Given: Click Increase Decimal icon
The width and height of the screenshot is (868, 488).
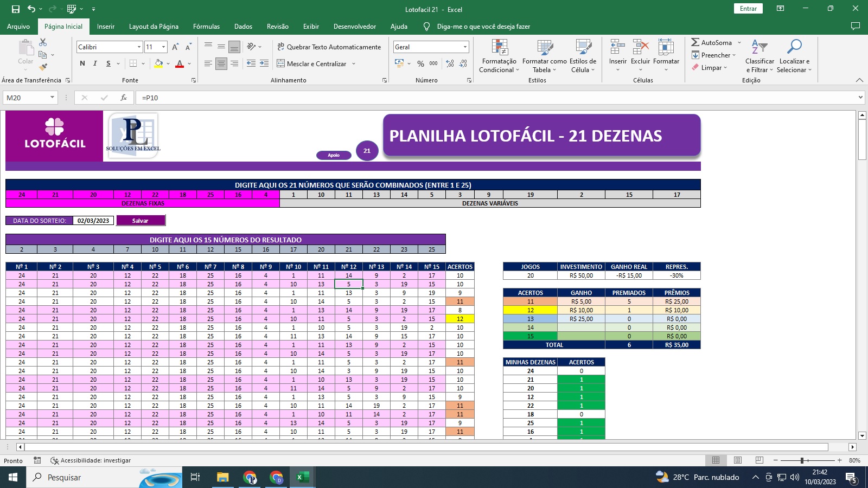Looking at the screenshot, I should coord(450,63).
